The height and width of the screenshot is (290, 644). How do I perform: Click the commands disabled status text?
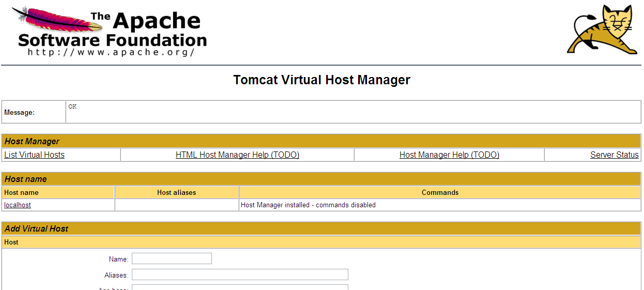coord(308,205)
